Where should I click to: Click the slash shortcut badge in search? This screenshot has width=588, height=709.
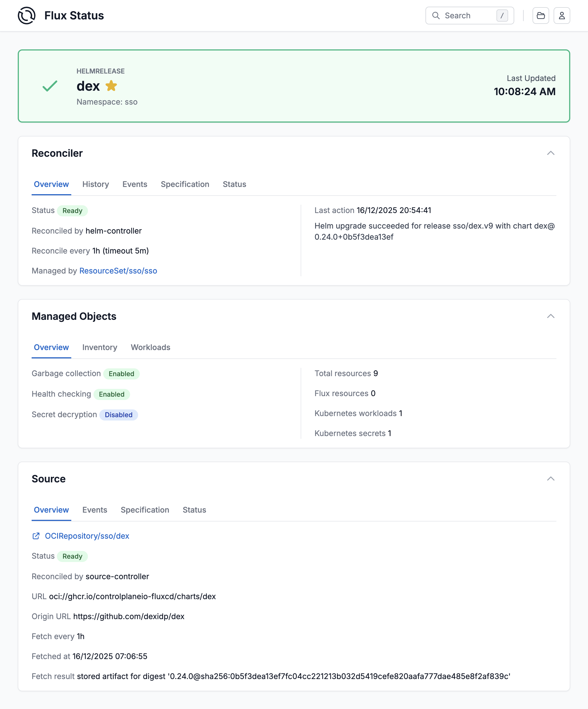pyautogui.click(x=502, y=16)
